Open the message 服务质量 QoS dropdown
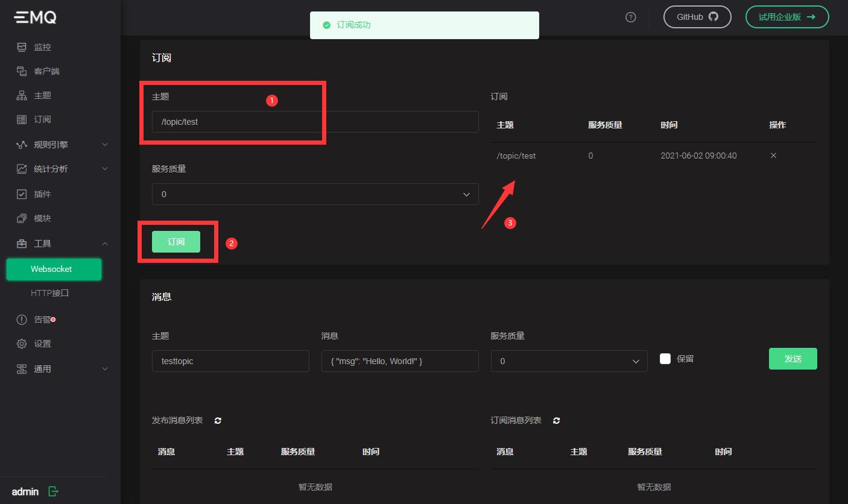Image resolution: width=848 pixels, height=504 pixels. tap(569, 361)
